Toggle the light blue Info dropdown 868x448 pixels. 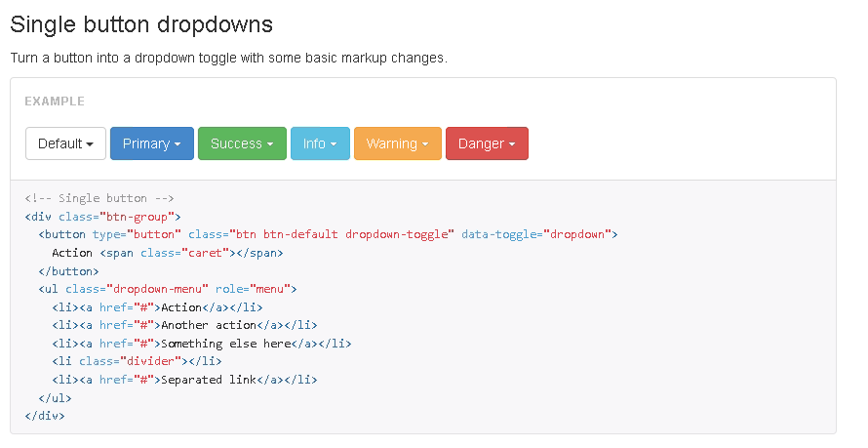point(320,143)
